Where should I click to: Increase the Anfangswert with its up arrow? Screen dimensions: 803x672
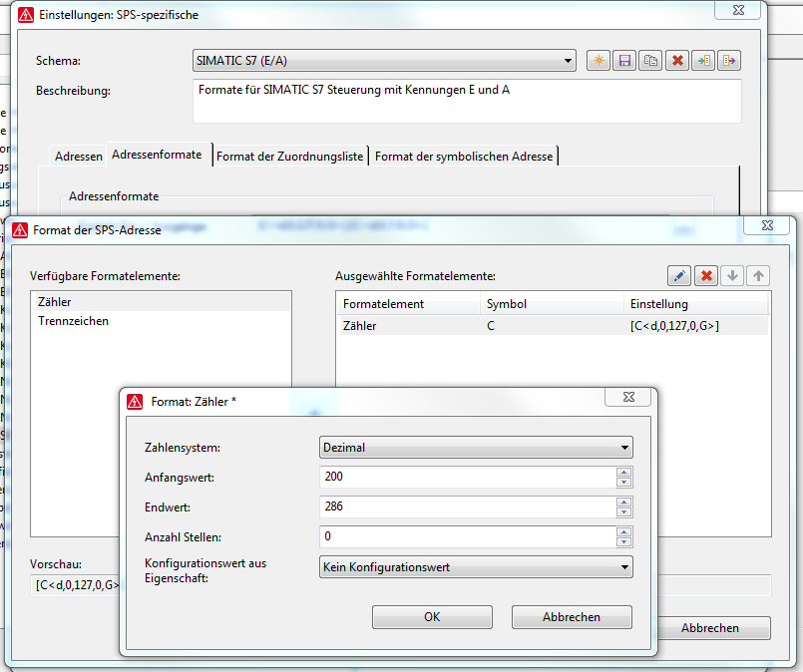pyautogui.click(x=623, y=473)
